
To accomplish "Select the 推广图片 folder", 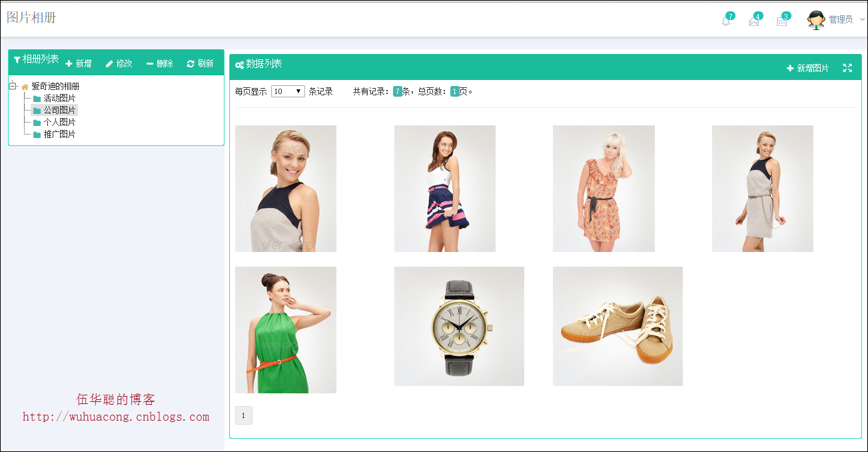I will point(59,135).
